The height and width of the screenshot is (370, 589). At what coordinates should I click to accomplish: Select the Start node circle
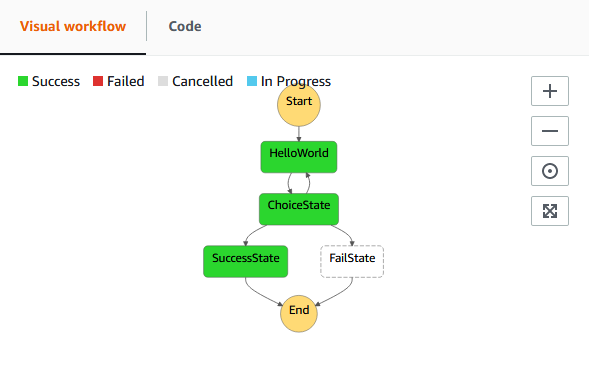coord(299,105)
